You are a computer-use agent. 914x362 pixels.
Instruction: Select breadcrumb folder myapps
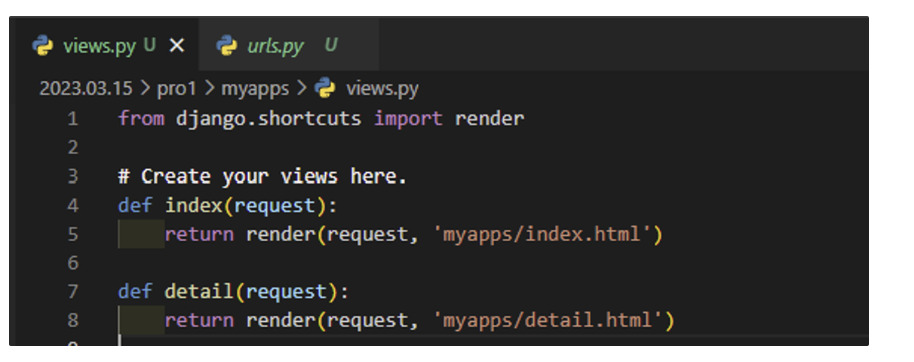point(255,89)
